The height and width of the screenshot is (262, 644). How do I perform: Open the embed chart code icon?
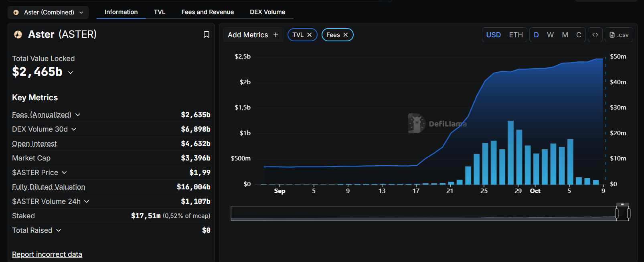tap(595, 35)
